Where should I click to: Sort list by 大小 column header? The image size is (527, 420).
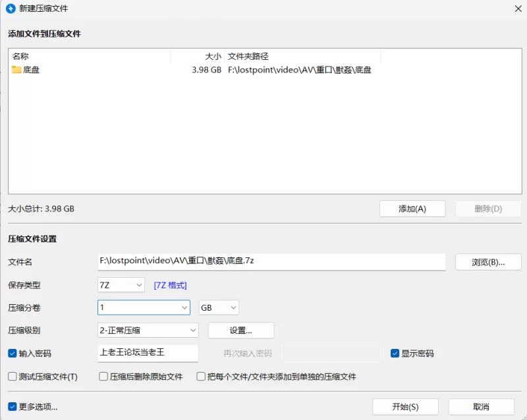pyautogui.click(x=197, y=56)
